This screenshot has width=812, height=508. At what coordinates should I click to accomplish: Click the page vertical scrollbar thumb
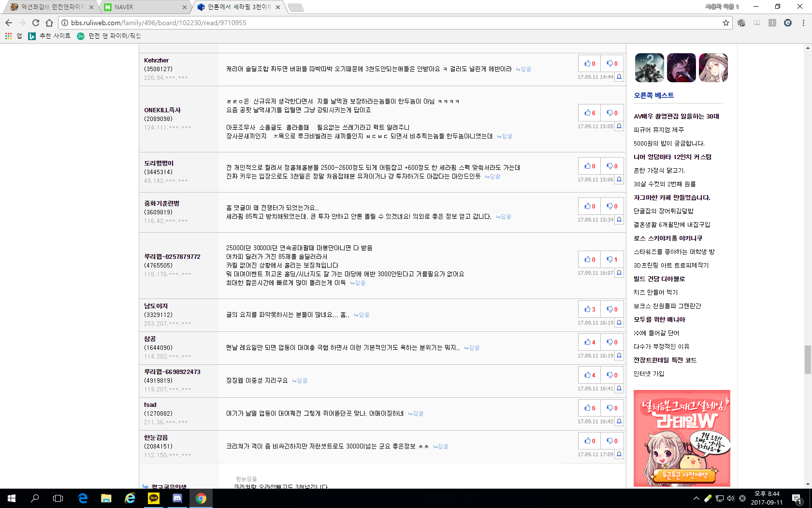pyautogui.click(x=808, y=359)
